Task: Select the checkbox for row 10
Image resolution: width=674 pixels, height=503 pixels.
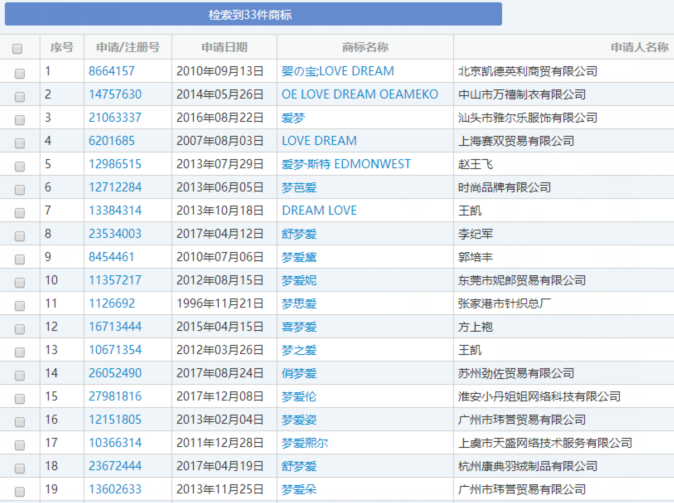Action: click(18, 281)
